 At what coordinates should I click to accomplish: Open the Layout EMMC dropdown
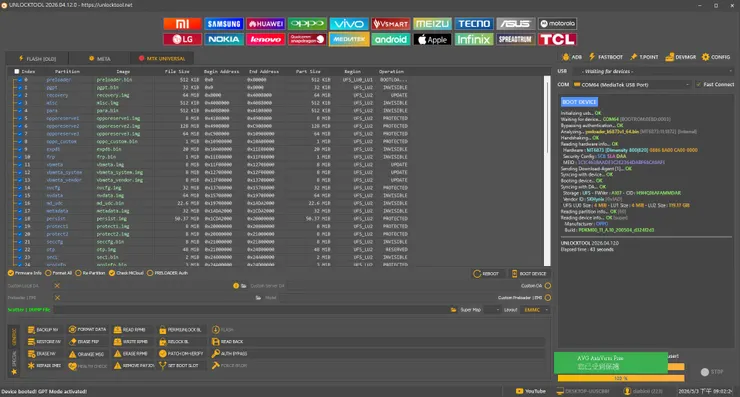point(535,310)
